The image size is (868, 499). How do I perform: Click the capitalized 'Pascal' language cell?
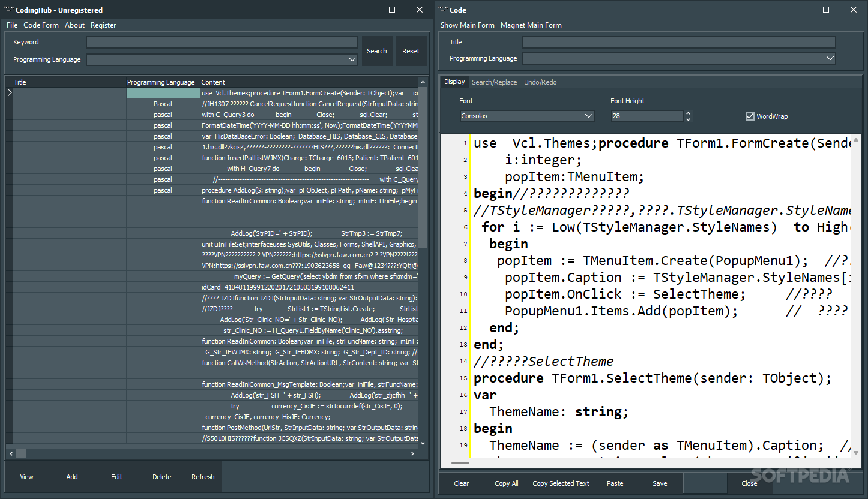(x=163, y=104)
